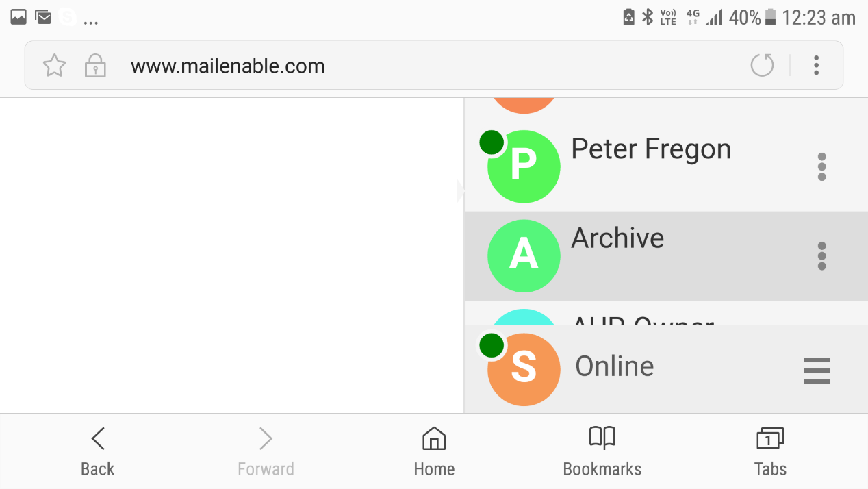Open the Archive contact entry
Screen dimensions: 868x489
[666, 255]
